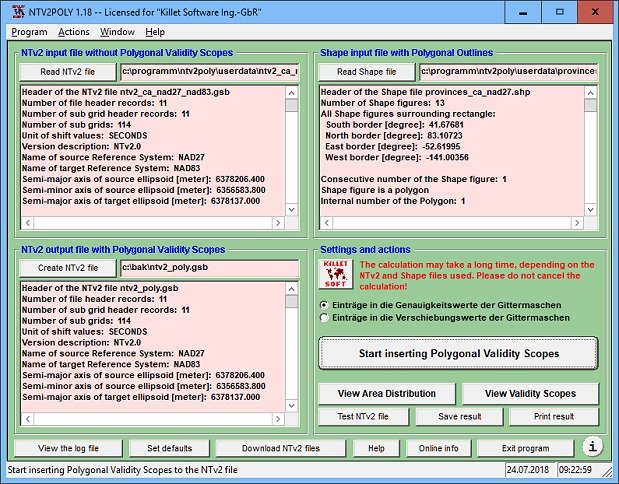Click the Killet Soft logo image

click(x=336, y=274)
